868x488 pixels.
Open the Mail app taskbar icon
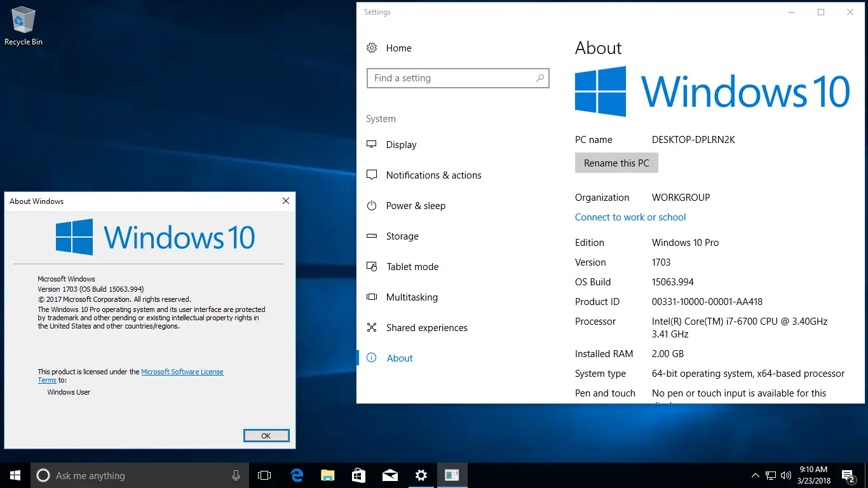click(390, 475)
